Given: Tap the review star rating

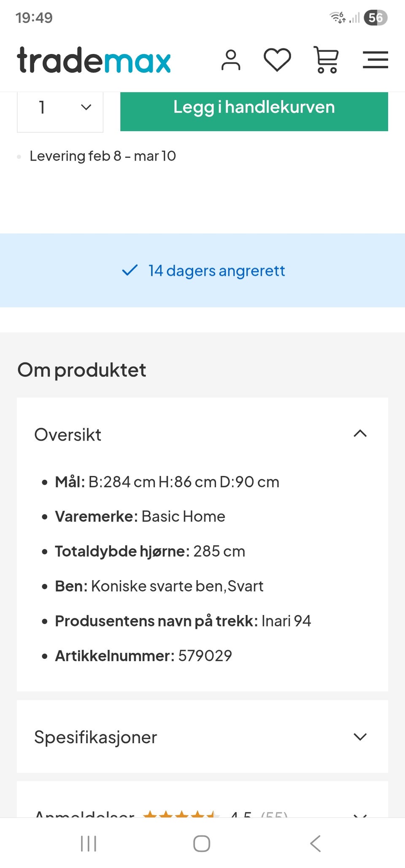Looking at the screenshot, I should (x=181, y=814).
